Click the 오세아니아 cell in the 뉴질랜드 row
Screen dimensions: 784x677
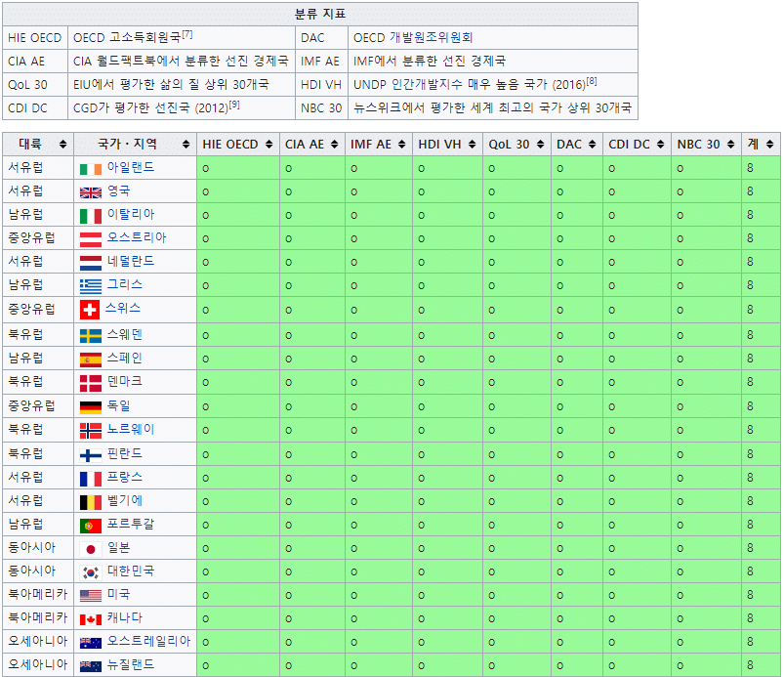(38, 664)
